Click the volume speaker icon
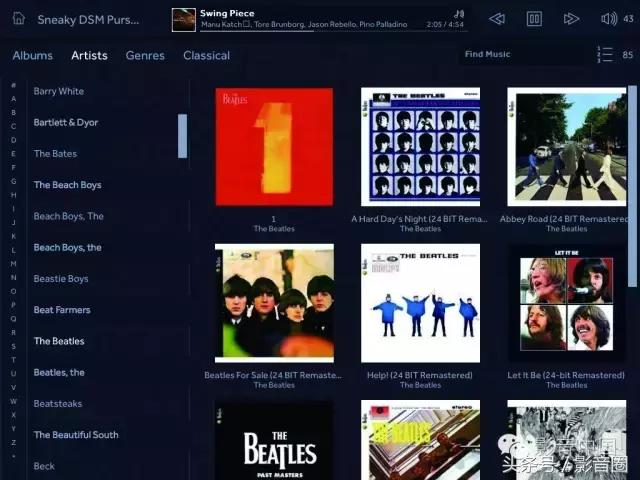This screenshot has width=640, height=480. (x=609, y=19)
